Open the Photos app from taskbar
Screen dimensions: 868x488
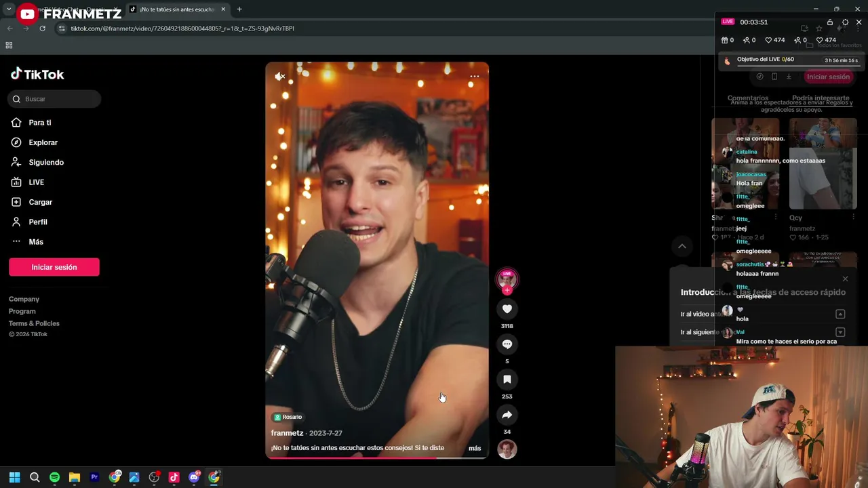pyautogui.click(x=134, y=477)
